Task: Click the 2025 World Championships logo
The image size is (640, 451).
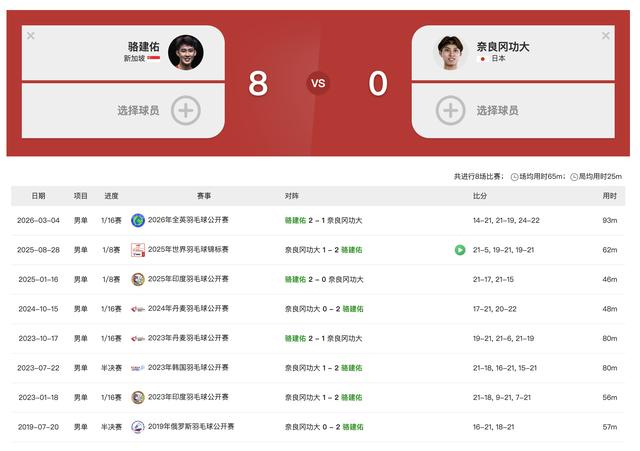Action: [x=138, y=250]
